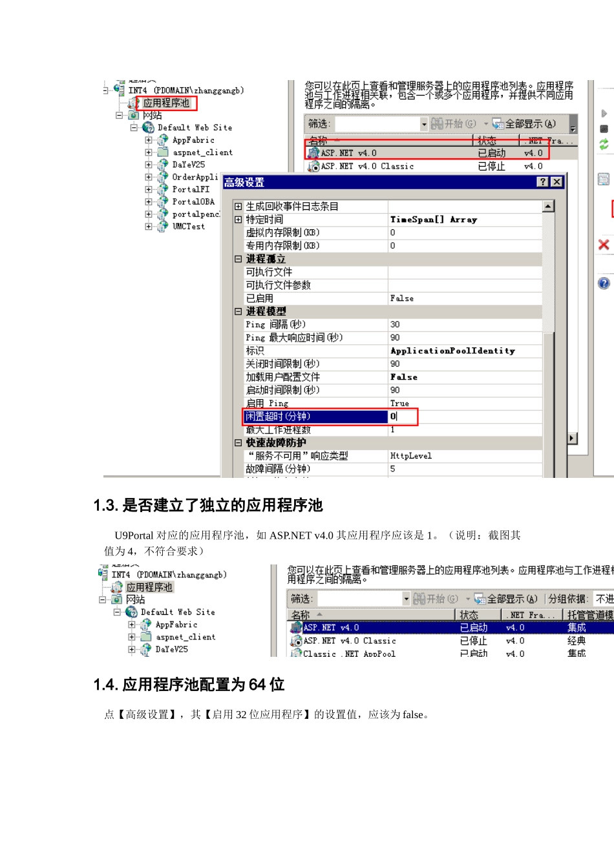
Task: Click the green refresh arrows icon
Action: pyautogui.click(x=604, y=145)
